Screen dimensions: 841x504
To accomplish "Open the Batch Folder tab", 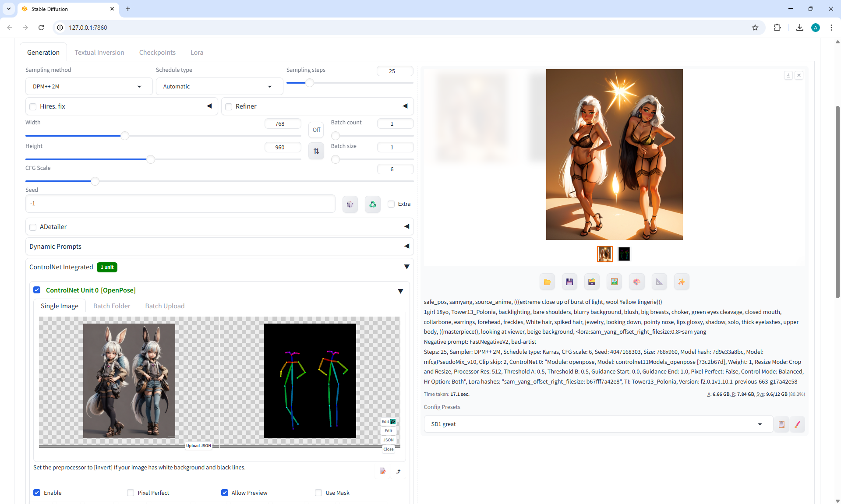I will [112, 306].
